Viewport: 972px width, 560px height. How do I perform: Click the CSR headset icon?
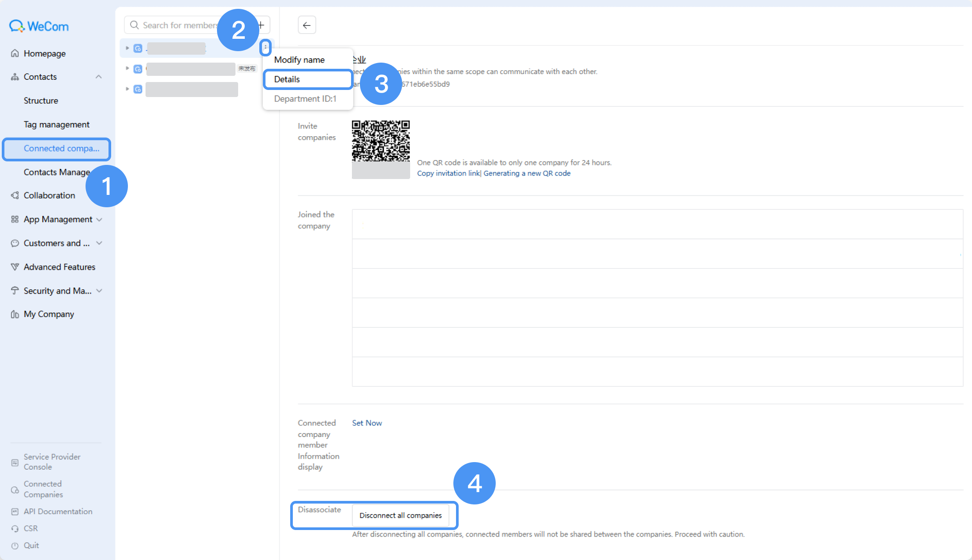[15, 528]
